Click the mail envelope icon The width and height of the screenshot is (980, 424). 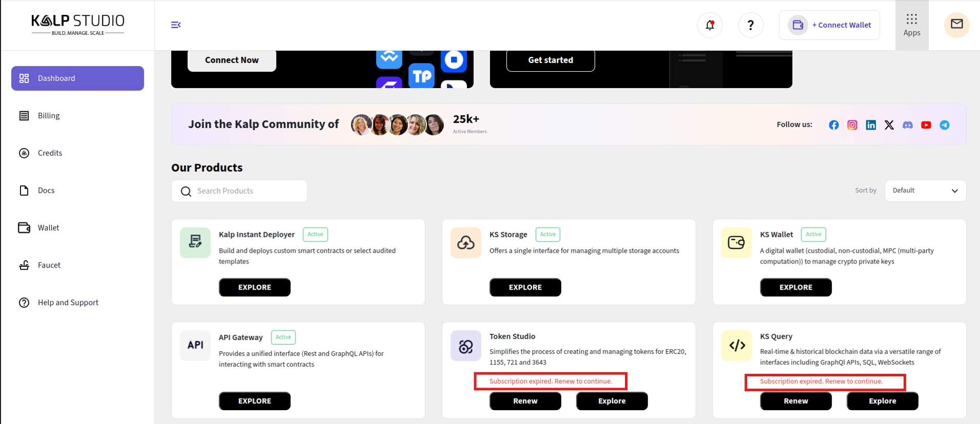(x=956, y=24)
